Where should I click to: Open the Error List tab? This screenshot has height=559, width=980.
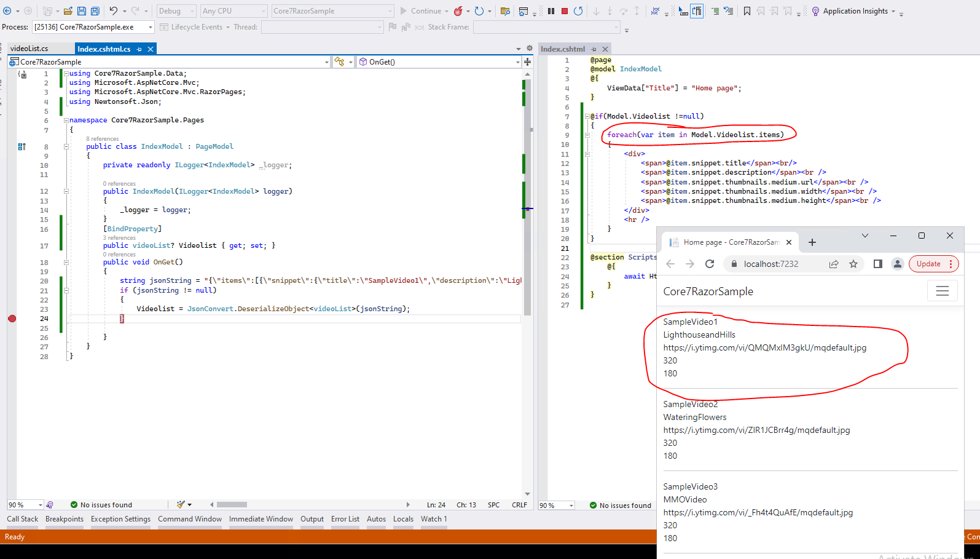345,519
